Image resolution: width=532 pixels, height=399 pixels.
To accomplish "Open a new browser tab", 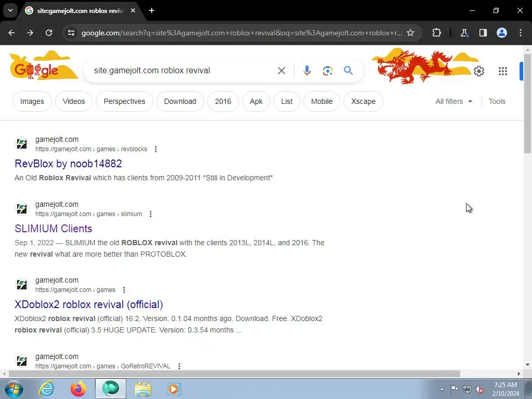I will (x=152, y=10).
